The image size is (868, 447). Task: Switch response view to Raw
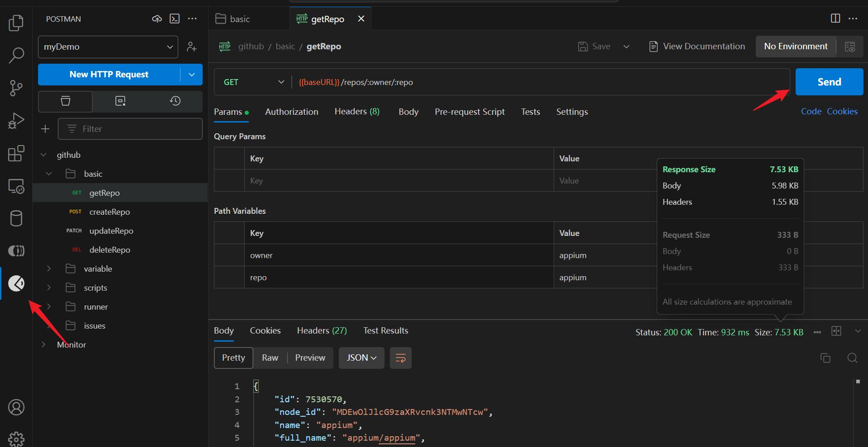270,358
